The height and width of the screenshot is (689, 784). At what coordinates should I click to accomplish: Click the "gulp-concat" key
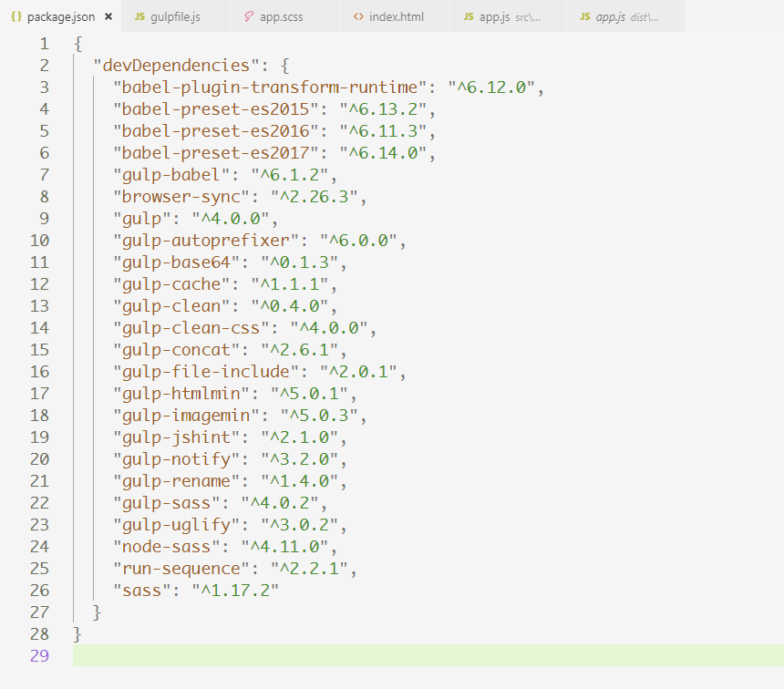click(x=177, y=350)
